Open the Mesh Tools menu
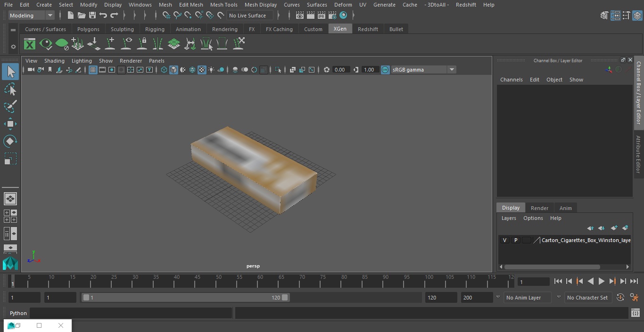Image resolution: width=644 pixels, height=332 pixels. point(223,5)
